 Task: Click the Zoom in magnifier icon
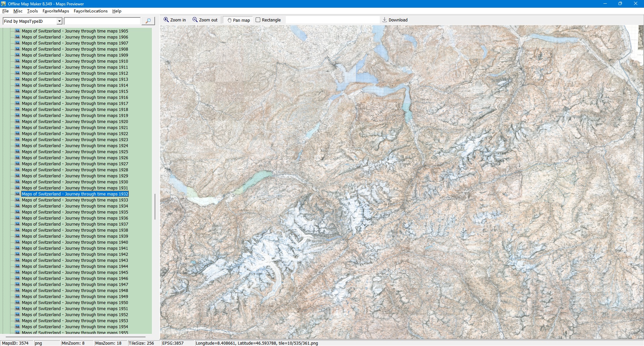[x=166, y=20]
